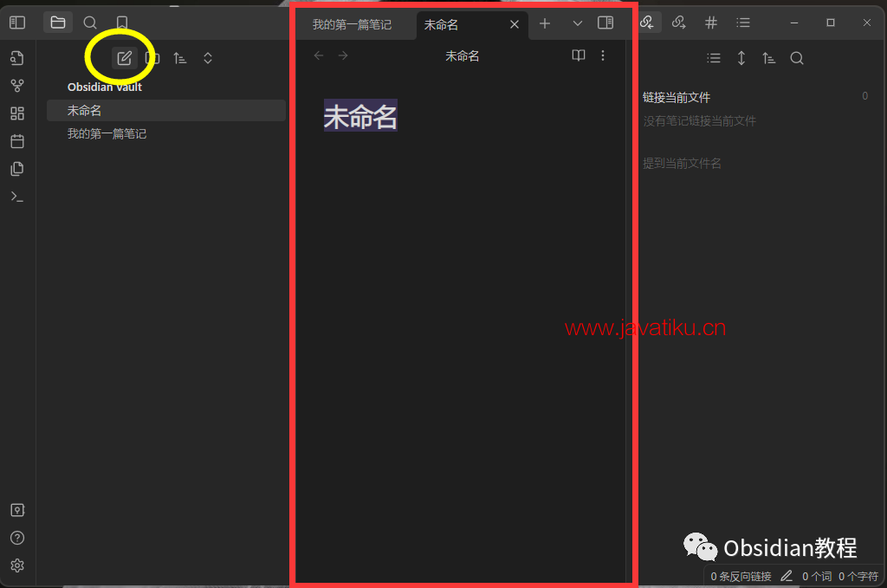The height and width of the screenshot is (588, 887).
Task: Click the 未命名 note title field
Action: pos(360,115)
